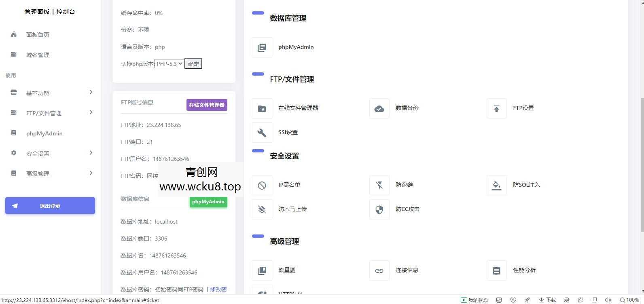The height and width of the screenshot is (304, 644).
Task: Open 域名管理 in the sidebar
Action: tap(38, 55)
